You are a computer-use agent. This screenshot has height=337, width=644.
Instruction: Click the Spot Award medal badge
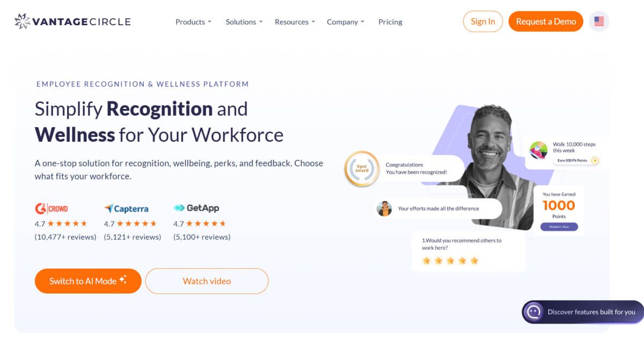click(x=361, y=169)
